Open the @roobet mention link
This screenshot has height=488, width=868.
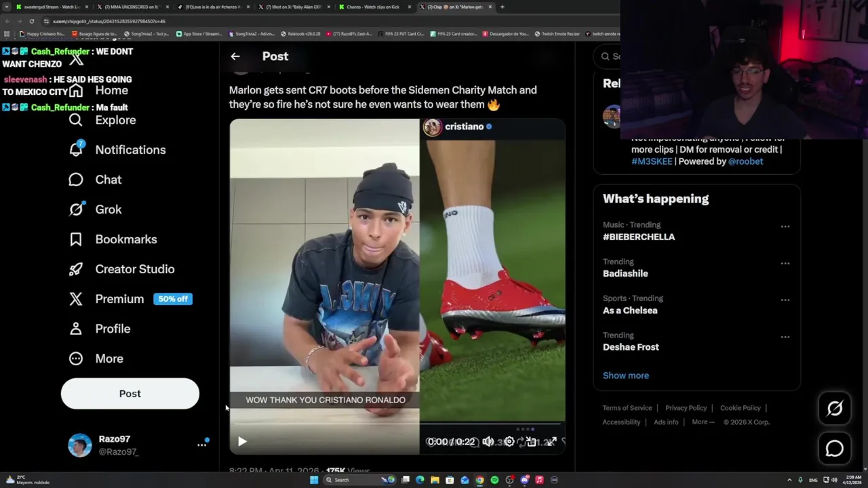[745, 161]
